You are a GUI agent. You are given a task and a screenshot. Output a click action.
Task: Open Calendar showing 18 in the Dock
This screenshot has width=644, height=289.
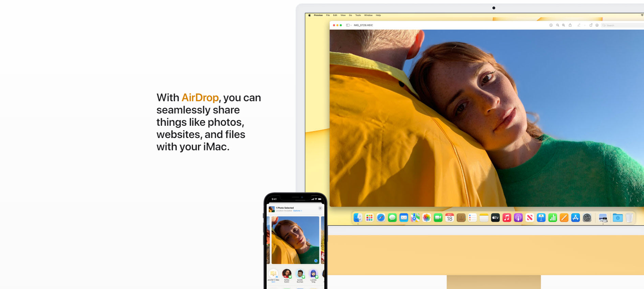pyautogui.click(x=450, y=217)
